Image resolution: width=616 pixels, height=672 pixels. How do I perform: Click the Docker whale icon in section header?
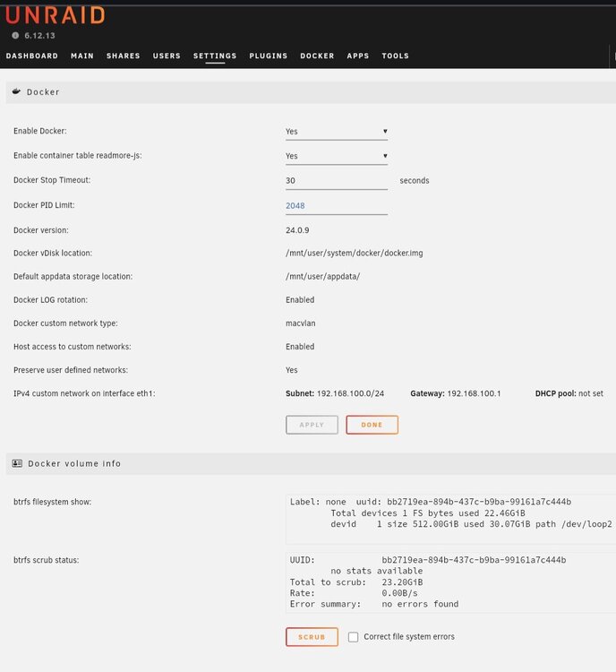(x=16, y=91)
